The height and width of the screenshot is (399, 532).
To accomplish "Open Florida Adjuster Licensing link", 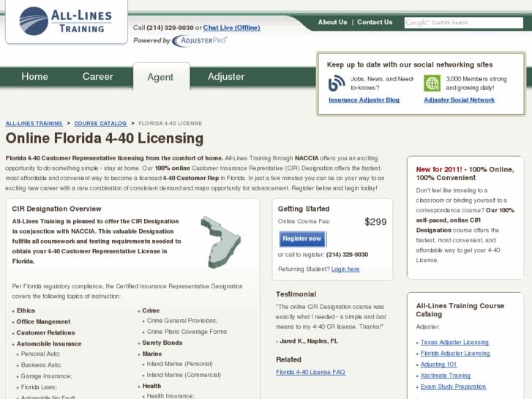I will pos(455,354).
